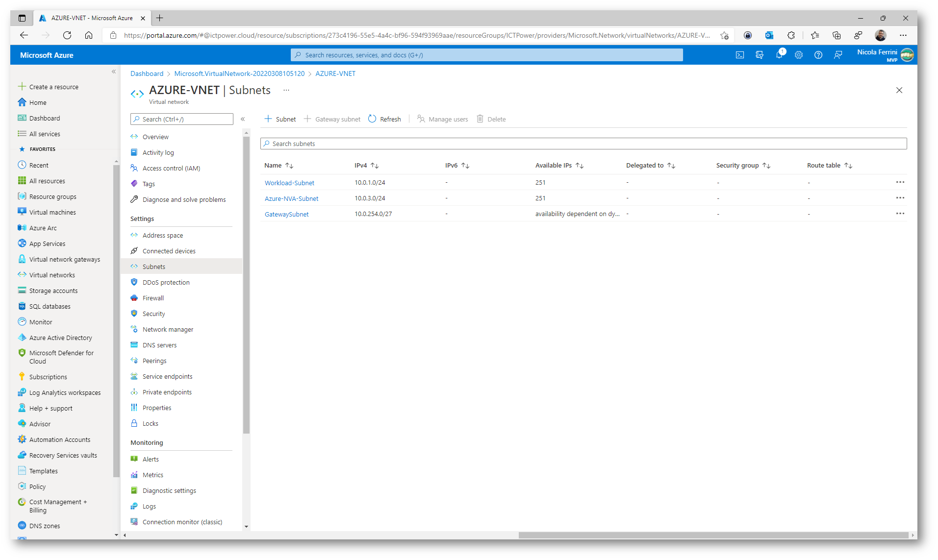This screenshot has width=938, height=560.
Task: Click Outlook extension icon in toolbar
Action: (769, 35)
